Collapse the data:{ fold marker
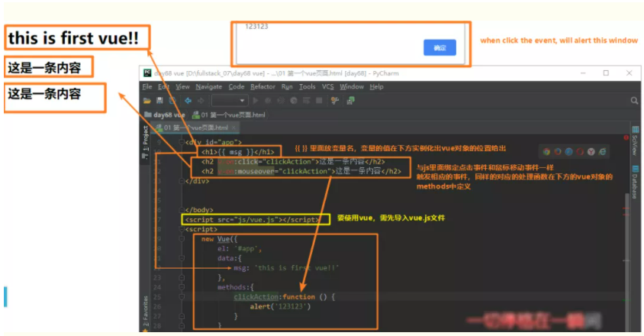The image size is (644, 336). (182, 258)
